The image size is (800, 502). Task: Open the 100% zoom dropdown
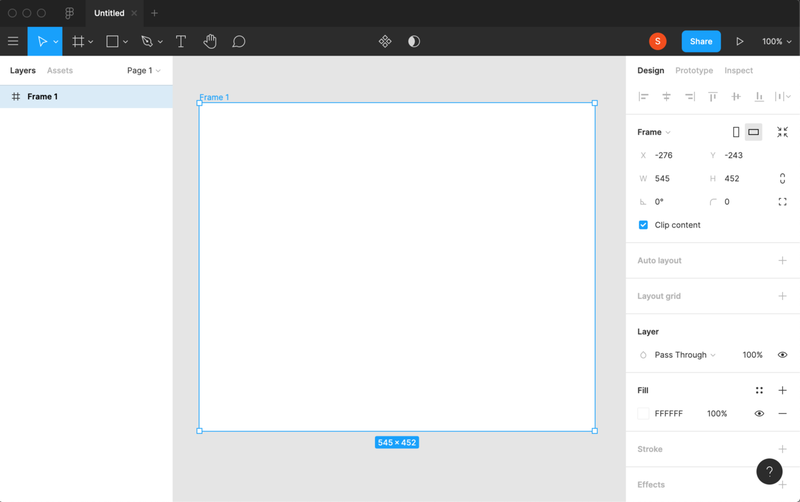pyautogui.click(x=777, y=41)
